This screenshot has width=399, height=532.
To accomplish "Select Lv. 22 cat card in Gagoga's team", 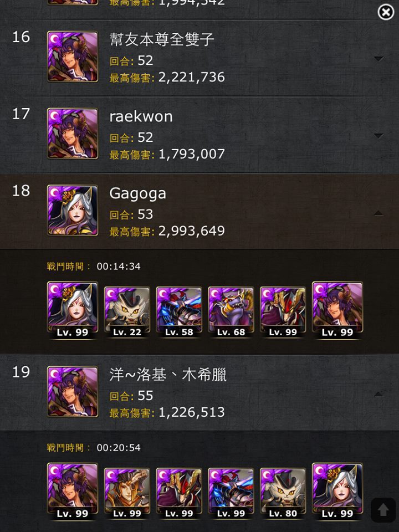I will pos(127,311).
